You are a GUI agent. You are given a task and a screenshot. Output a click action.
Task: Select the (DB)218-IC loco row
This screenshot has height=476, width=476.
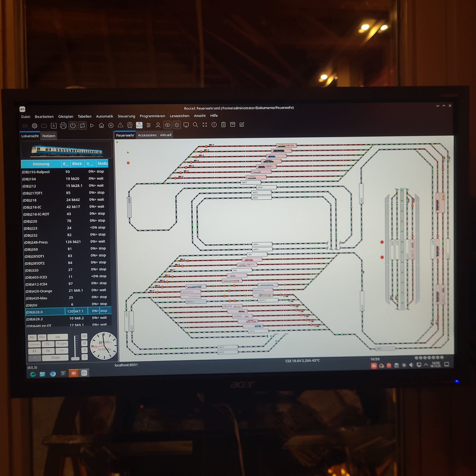tap(32, 207)
